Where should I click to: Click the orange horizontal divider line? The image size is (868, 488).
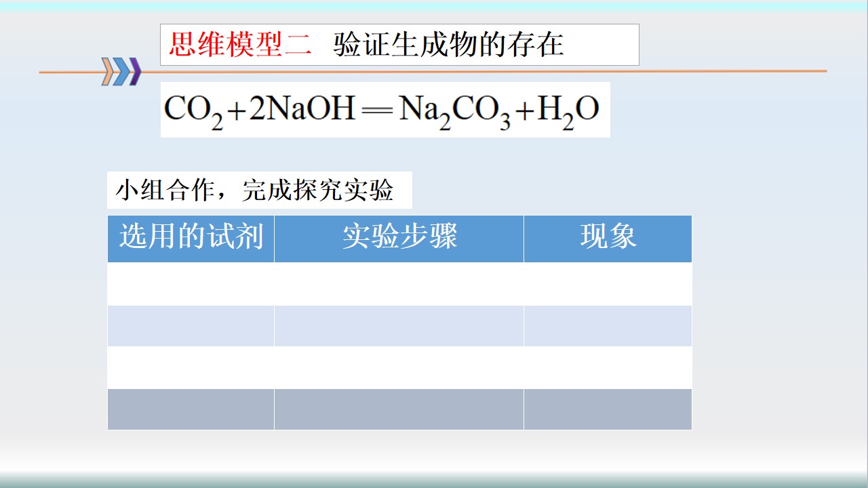732,70
